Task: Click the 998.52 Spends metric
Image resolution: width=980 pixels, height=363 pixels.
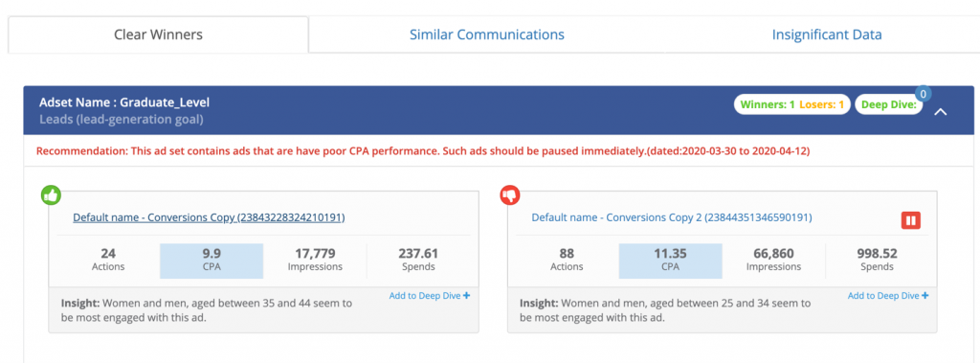Action: [877, 260]
